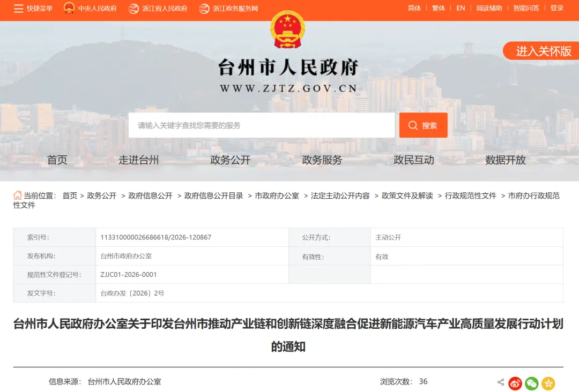579x392 pixels.
Task: Click the share icon beside Weibo
Action: tap(501, 382)
